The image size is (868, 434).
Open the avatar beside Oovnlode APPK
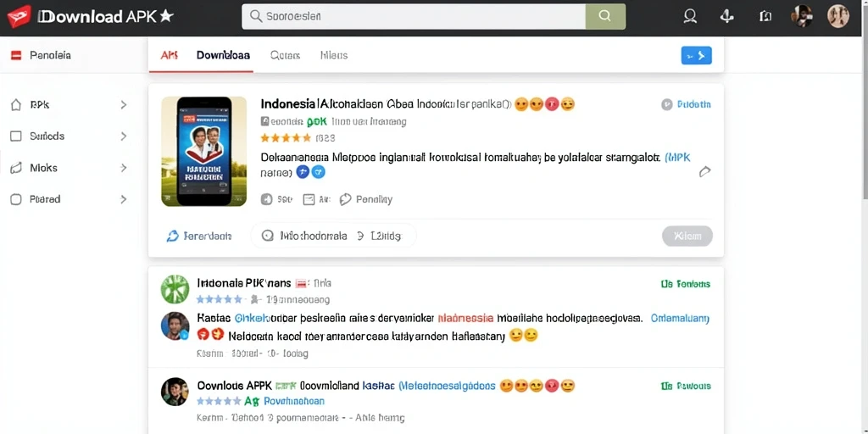tap(175, 392)
